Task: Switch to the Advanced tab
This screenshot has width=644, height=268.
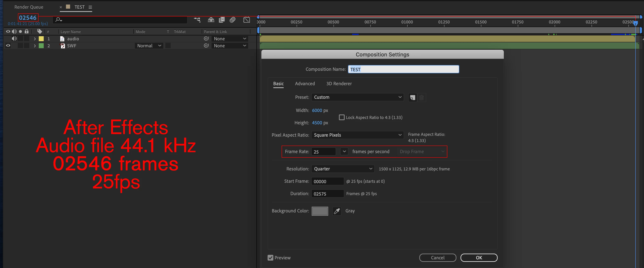Action: point(305,84)
